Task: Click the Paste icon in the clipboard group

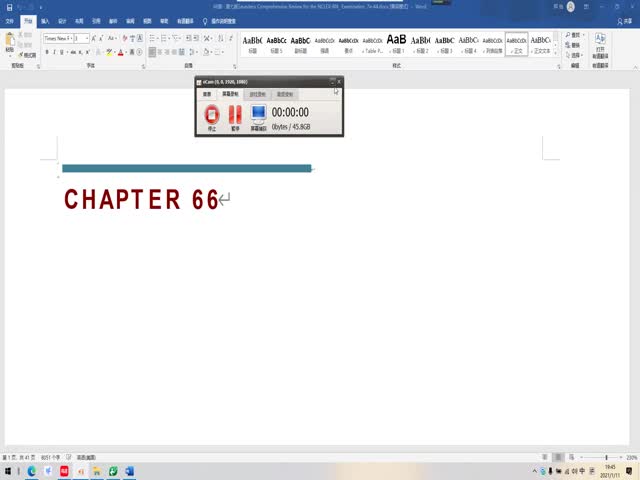Action: pyautogui.click(x=11, y=42)
